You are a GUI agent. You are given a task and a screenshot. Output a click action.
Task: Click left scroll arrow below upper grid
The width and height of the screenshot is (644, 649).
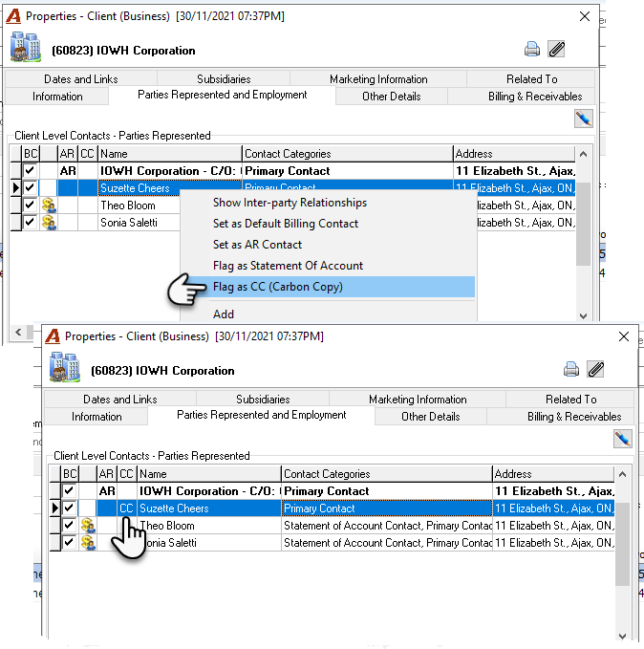[x=18, y=332]
